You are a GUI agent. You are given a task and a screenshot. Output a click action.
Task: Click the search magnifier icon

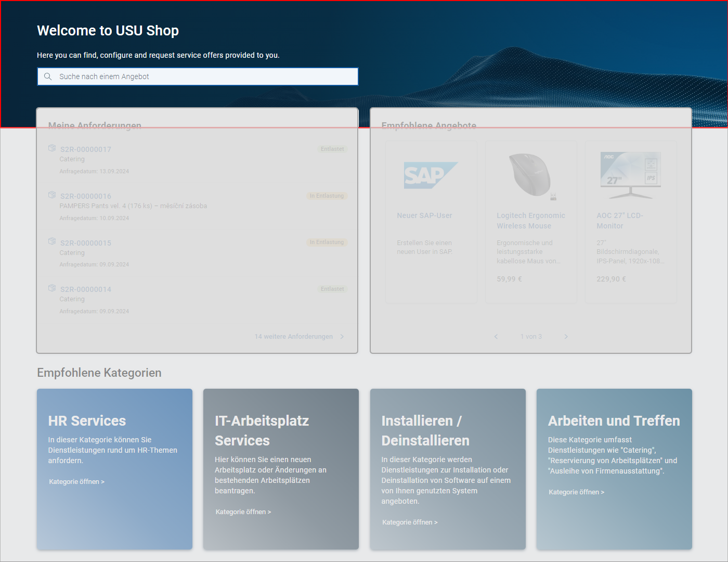pyautogui.click(x=48, y=76)
